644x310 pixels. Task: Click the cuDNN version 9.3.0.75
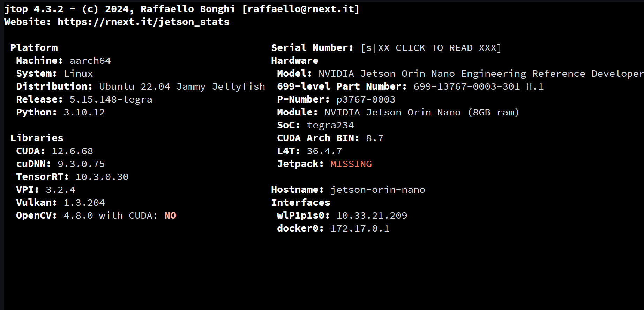(x=81, y=164)
